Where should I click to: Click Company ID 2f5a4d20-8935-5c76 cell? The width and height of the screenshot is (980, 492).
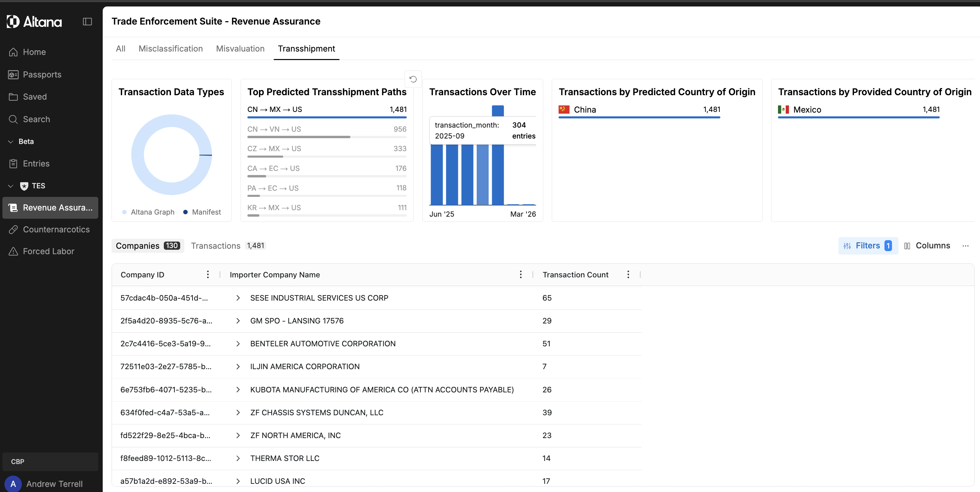[166, 321]
